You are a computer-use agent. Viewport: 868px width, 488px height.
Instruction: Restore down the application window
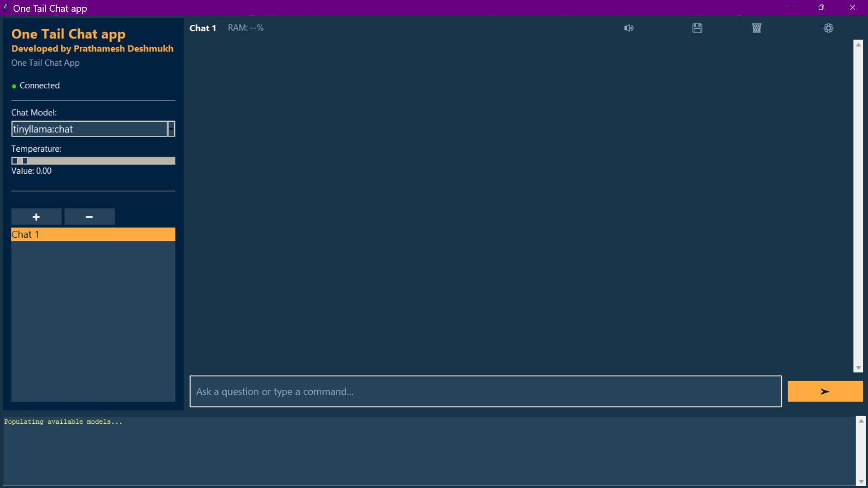click(x=821, y=8)
